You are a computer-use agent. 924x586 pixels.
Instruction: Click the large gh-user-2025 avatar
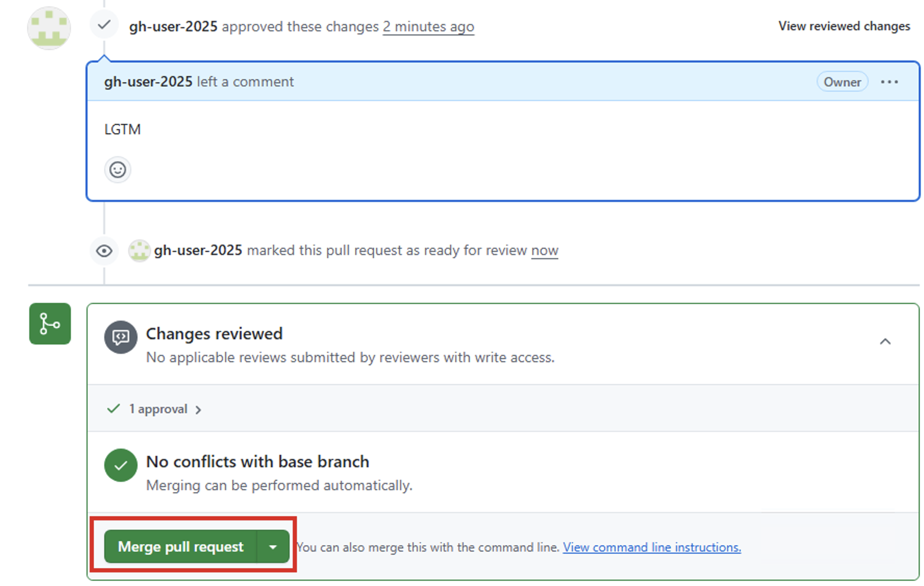[49, 28]
